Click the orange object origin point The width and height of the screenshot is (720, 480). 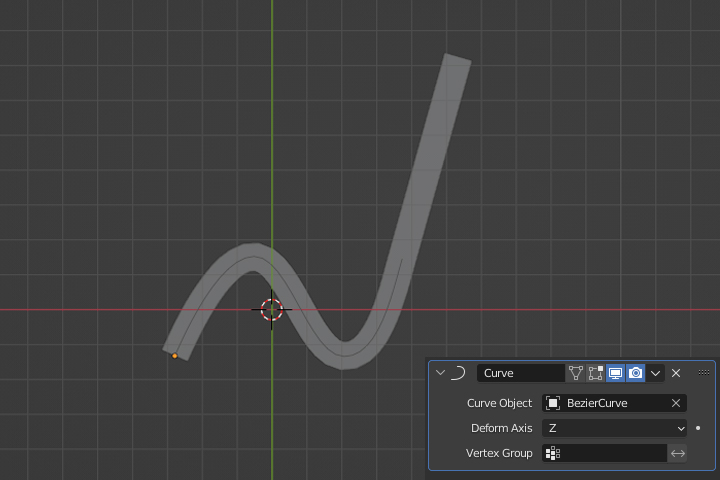point(174,356)
